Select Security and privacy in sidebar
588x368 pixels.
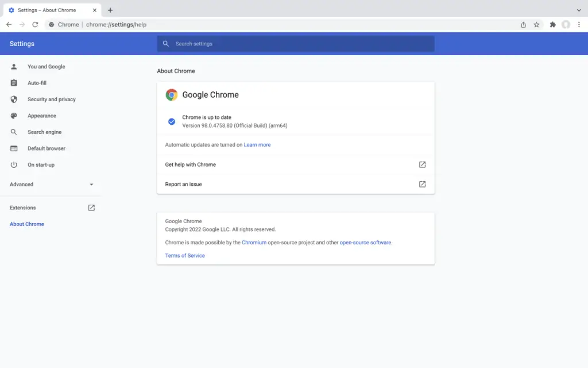pos(51,99)
